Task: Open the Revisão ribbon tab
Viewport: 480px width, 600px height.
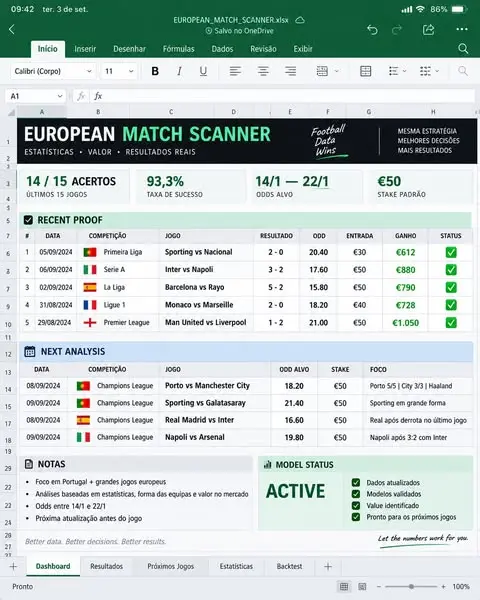Action: coord(263,49)
